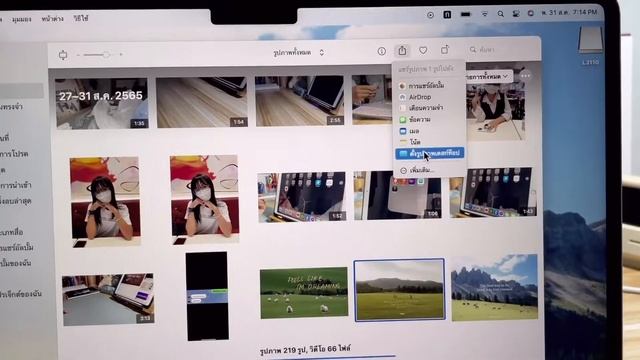Open the วิธีใช้ help menu
The image size is (640, 360).
tap(80, 19)
